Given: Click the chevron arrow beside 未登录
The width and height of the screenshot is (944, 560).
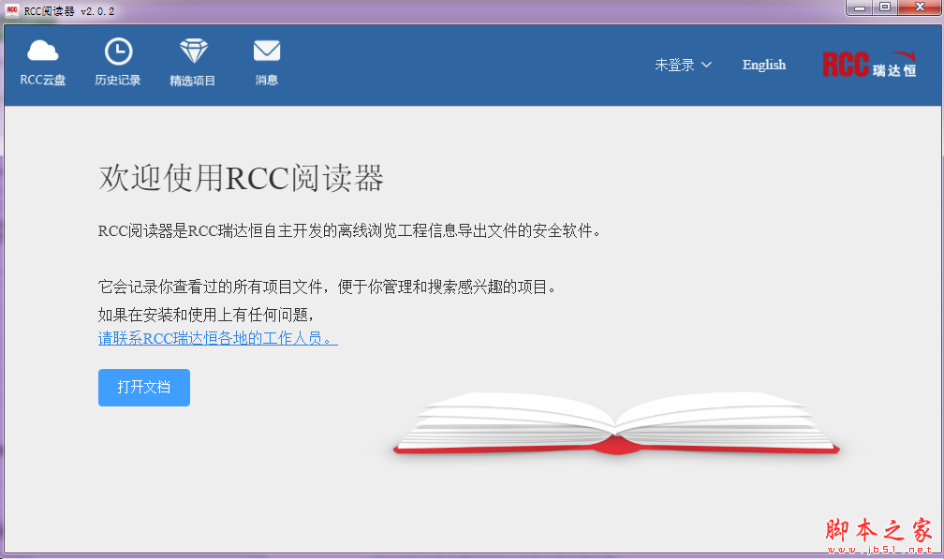Looking at the screenshot, I should point(706,65).
